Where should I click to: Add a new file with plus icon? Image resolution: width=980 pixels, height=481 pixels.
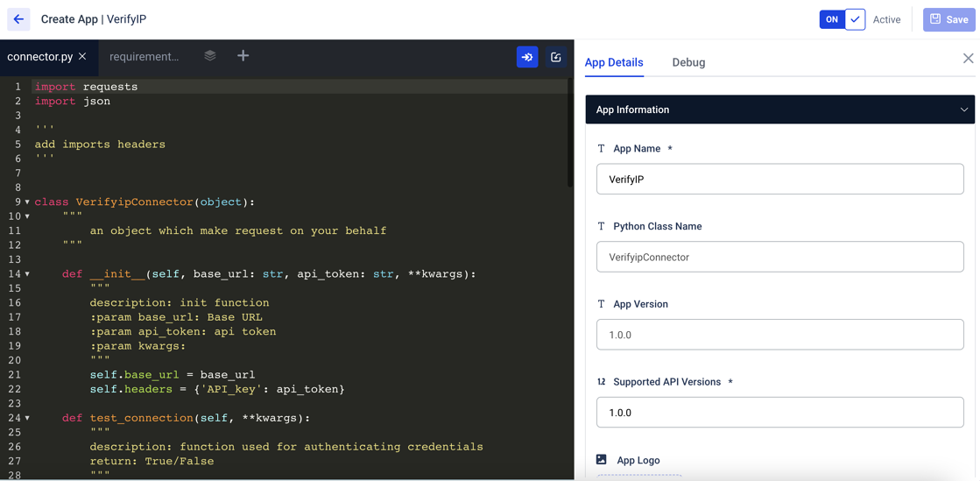pos(243,56)
